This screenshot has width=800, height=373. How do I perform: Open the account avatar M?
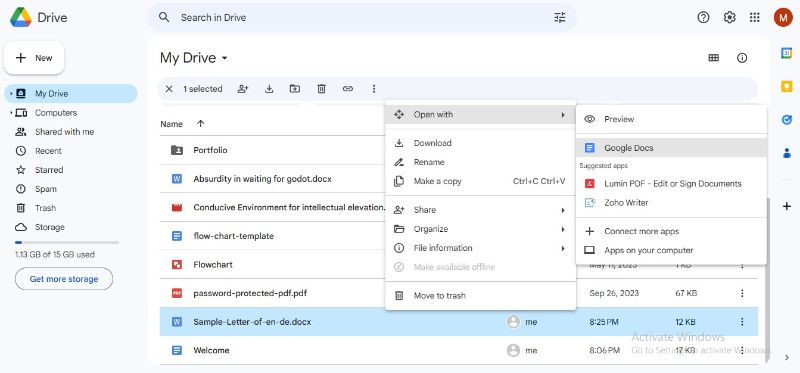coord(783,17)
